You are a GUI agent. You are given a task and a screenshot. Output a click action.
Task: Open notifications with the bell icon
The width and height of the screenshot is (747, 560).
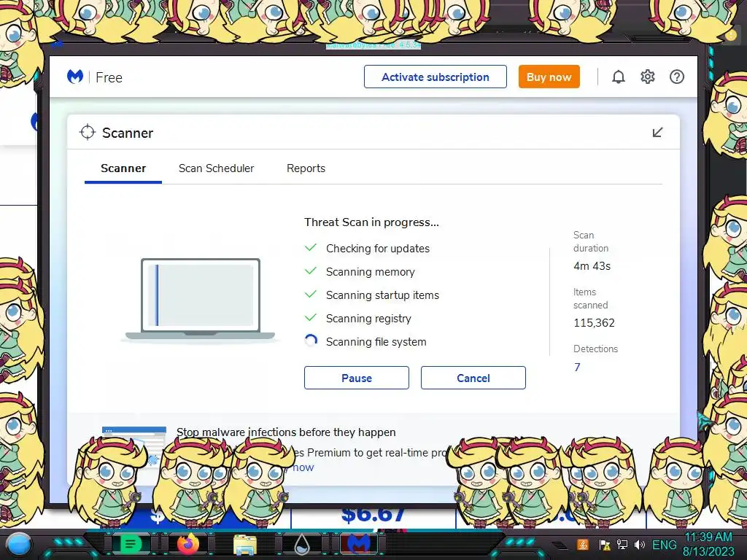click(619, 77)
